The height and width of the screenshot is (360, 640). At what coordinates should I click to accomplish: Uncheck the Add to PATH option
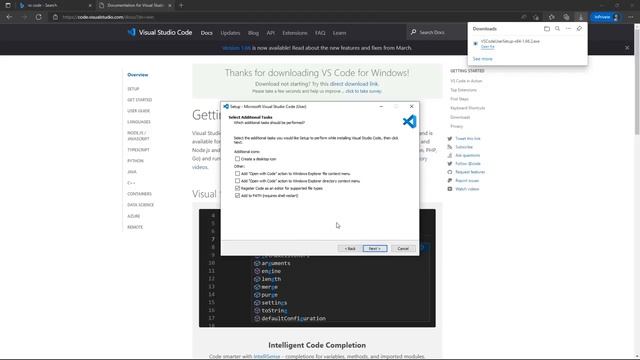237,196
